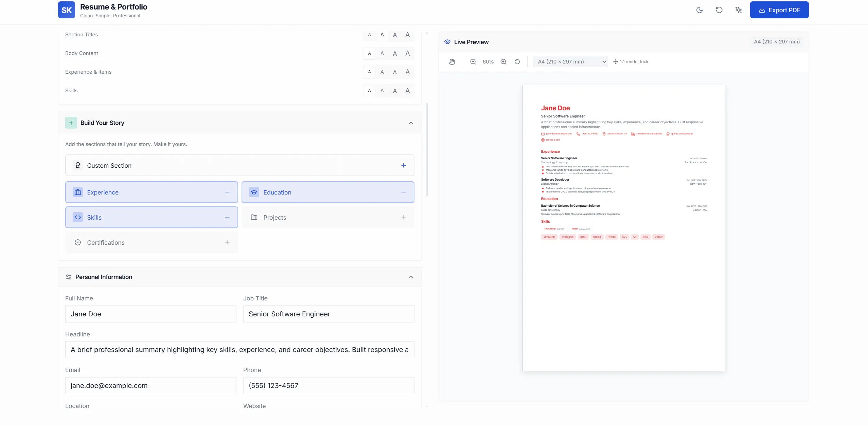Viewport: 868px width, 425px height.
Task: Click the Projects folder icon
Action: click(254, 217)
